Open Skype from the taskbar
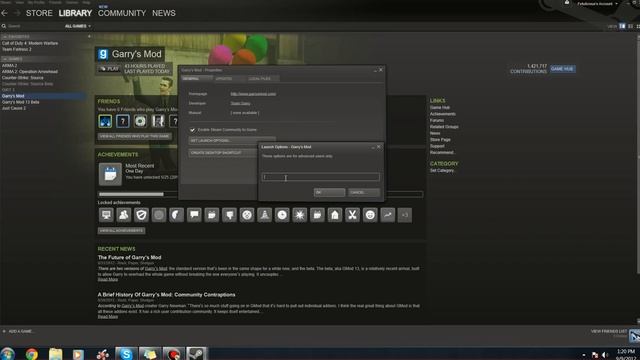Image resolution: width=640 pixels, height=360 pixels. 126,354
